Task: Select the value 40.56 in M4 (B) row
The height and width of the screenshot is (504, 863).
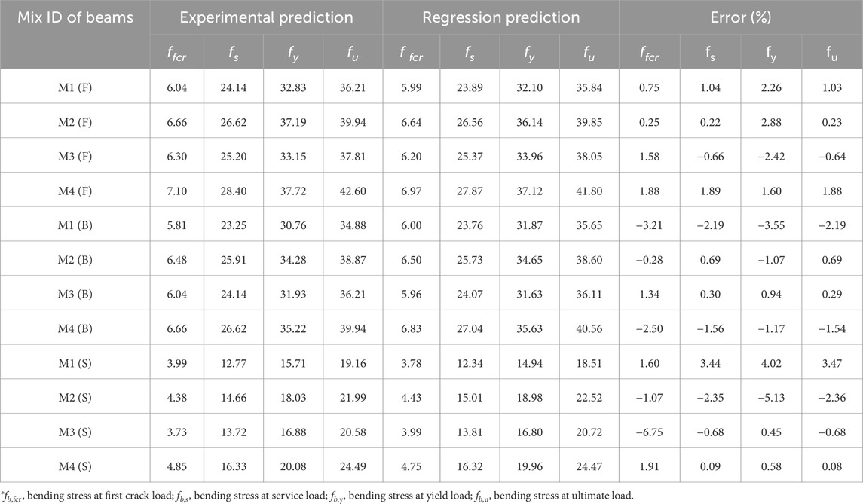Action: 589,328
